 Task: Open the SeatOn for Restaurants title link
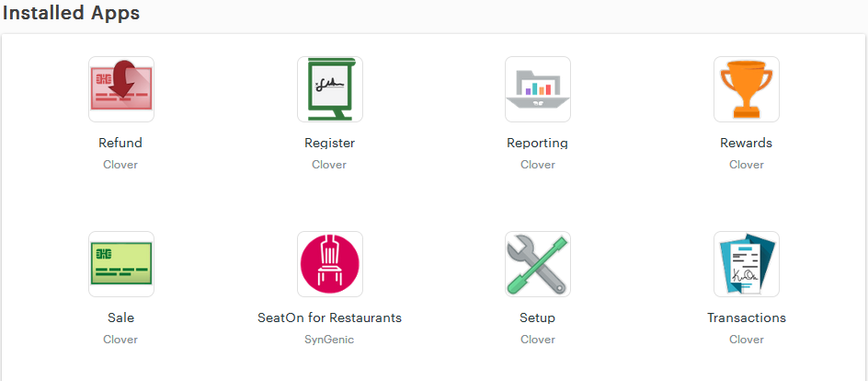329,317
